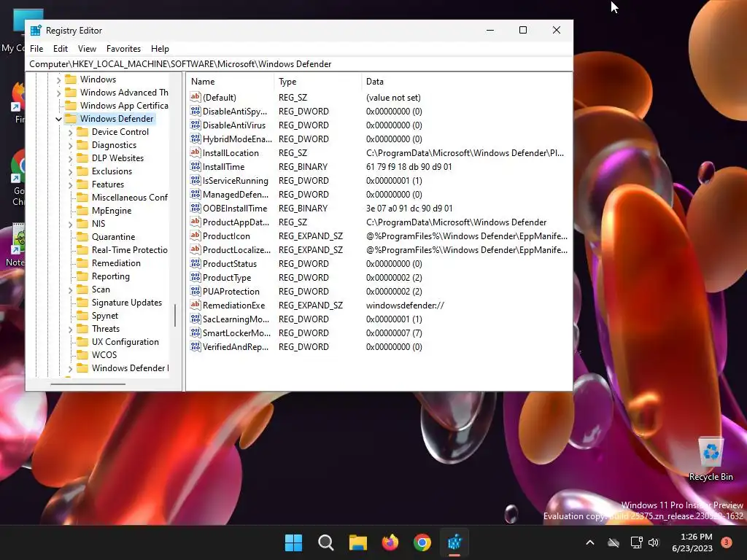The image size is (747, 560).
Task: Open the File menu
Action: pyautogui.click(x=36, y=49)
